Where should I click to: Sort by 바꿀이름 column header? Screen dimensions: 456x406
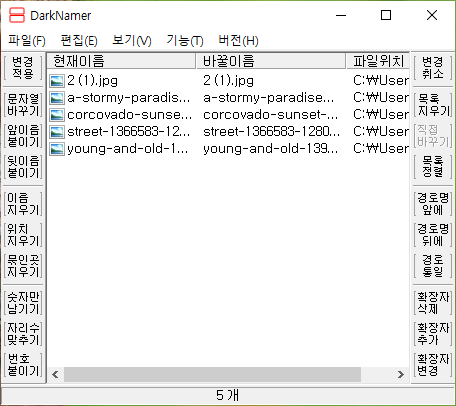pos(271,61)
